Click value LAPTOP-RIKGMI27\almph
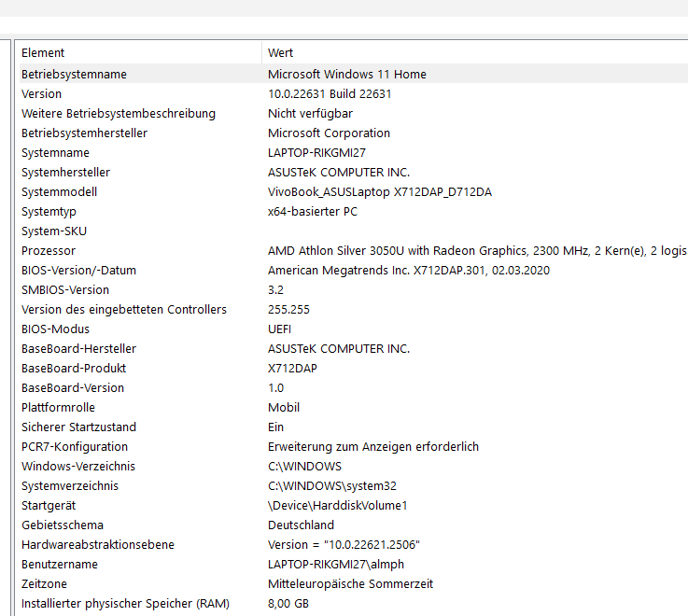688x616 pixels. point(336,565)
